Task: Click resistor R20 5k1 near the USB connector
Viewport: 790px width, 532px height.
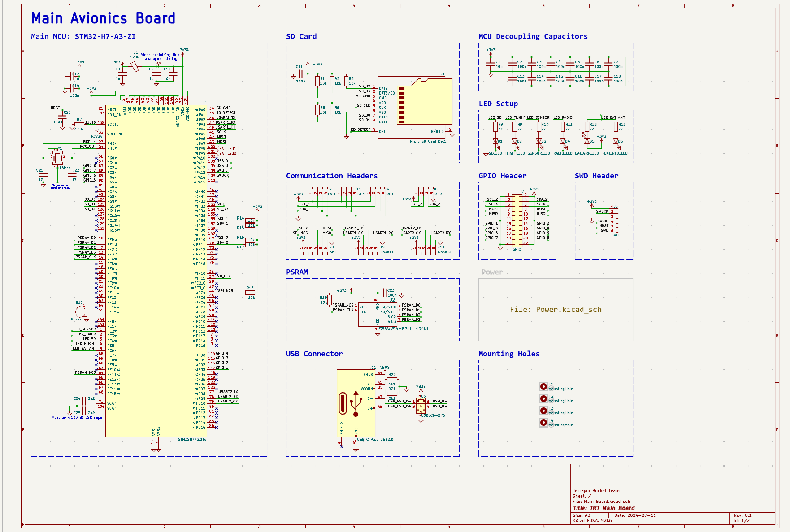Action: point(391,379)
